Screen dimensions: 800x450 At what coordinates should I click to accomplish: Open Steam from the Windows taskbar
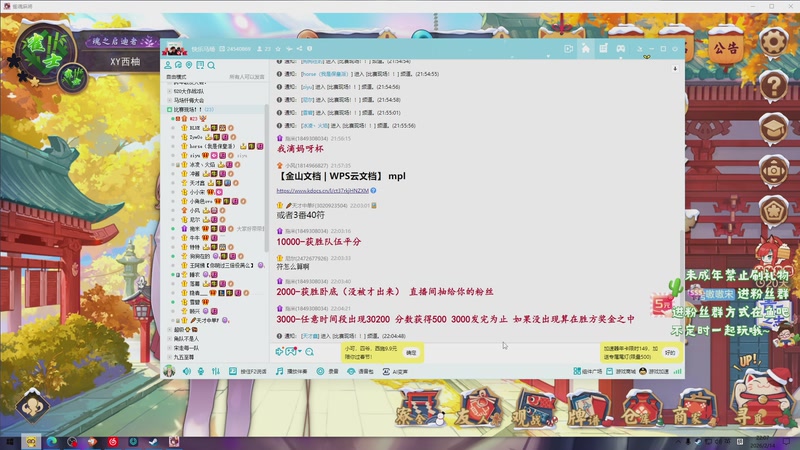click(x=153, y=442)
